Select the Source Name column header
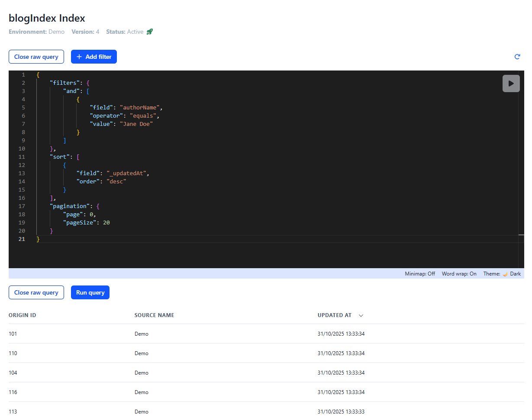 click(x=154, y=315)
